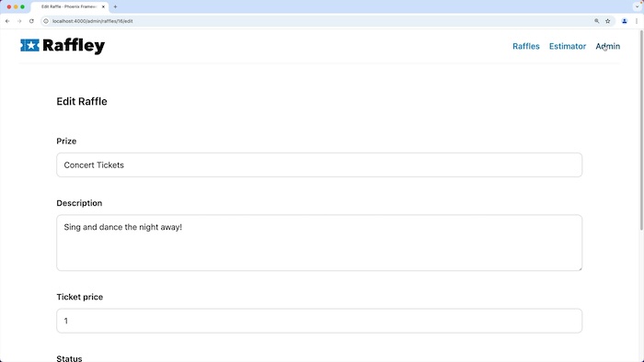Open the Raffles navigation link
Image resolution: width=644 pixels, height=362 pixels.
(x=525, y=46)
